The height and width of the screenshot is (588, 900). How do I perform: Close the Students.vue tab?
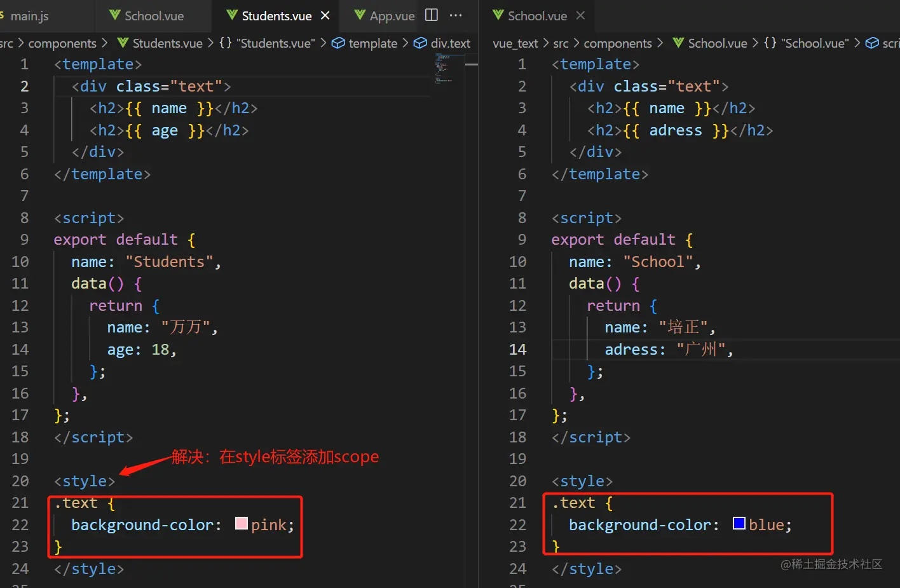pos(325,15)
